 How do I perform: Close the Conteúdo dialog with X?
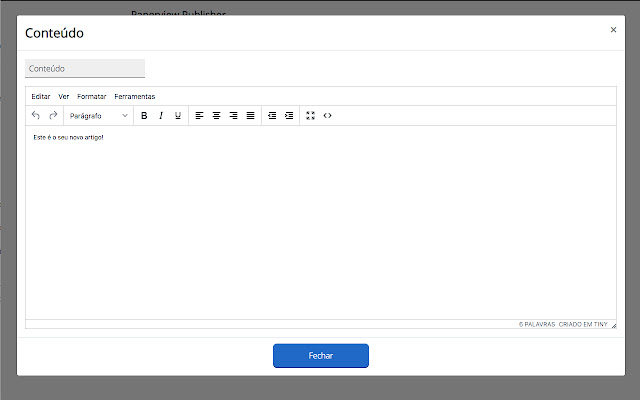pos(613,29)
